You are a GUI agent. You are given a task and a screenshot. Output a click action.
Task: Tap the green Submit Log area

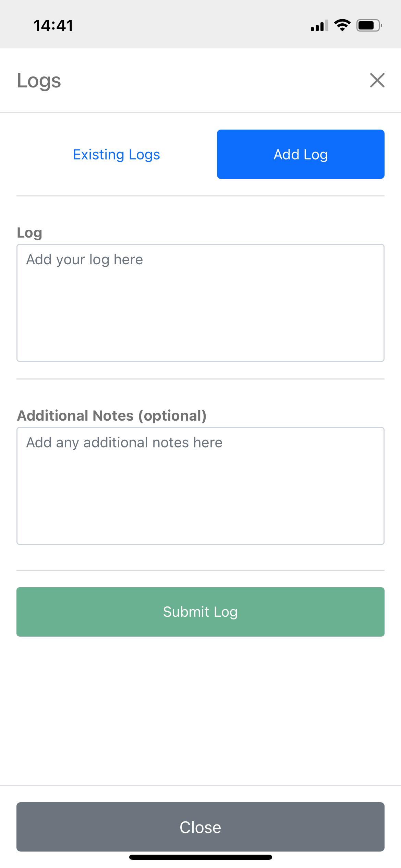(x=200, y=612)
